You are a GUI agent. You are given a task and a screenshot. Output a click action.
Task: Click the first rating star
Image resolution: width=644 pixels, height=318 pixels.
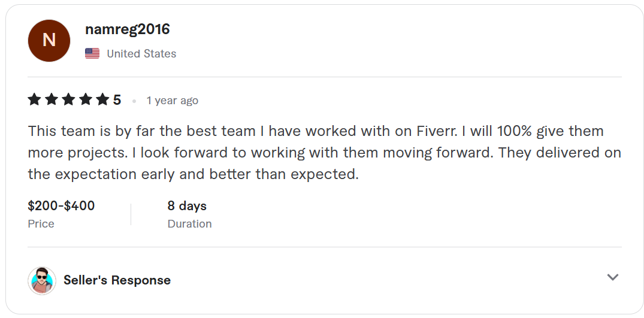click(x=34, y=100)
